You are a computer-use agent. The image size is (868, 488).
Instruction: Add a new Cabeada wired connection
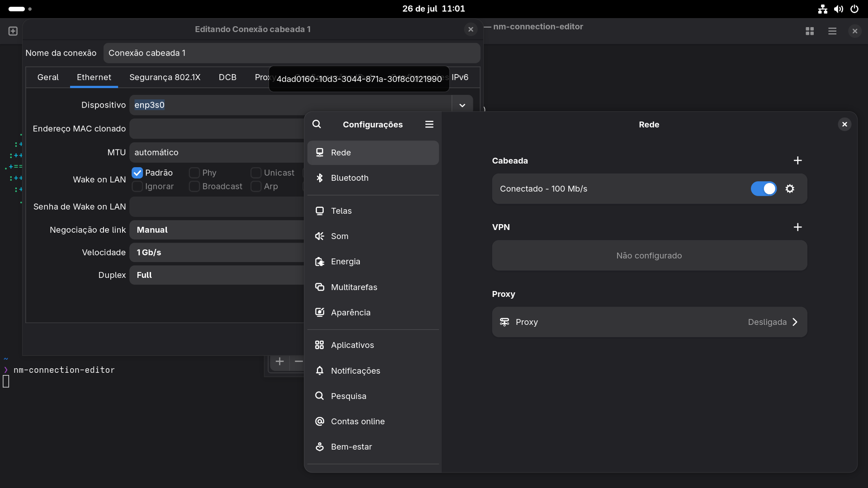tap(797, 161)
